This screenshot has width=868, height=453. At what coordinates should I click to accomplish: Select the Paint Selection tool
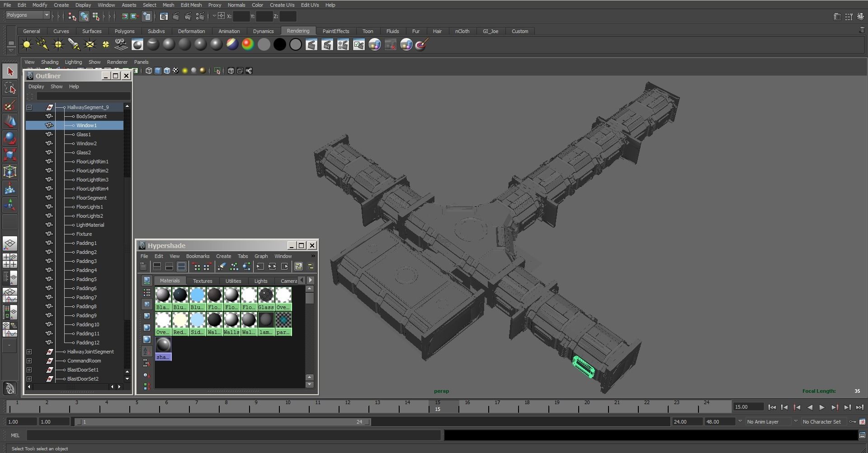pos(10,105)
